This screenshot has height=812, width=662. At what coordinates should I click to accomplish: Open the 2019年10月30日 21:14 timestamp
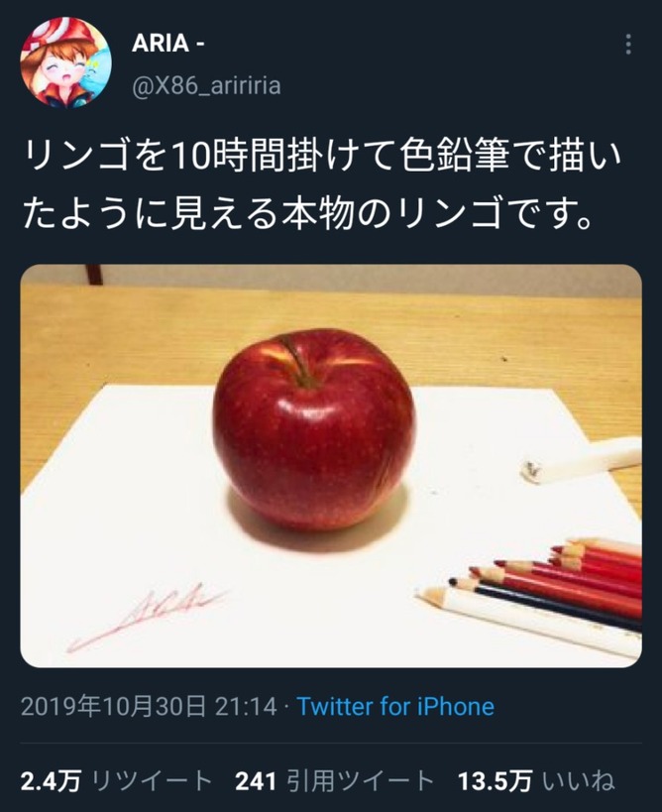click(x=149, y=706)
